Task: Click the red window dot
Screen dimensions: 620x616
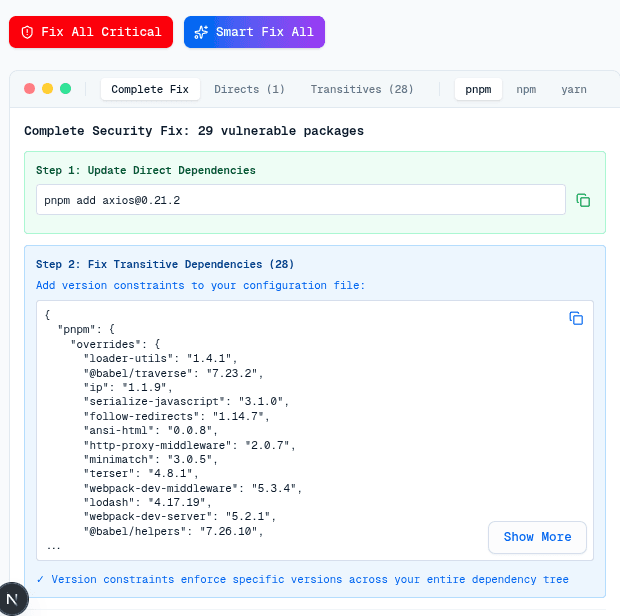Action: pos(29,89)
